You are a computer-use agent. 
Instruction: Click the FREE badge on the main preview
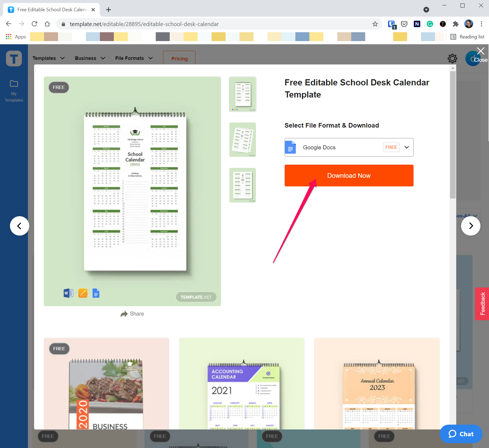59,87
